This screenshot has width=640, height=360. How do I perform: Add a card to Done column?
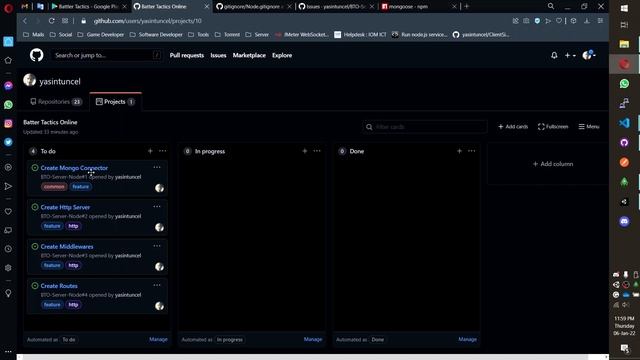click(x=459, y=151)
